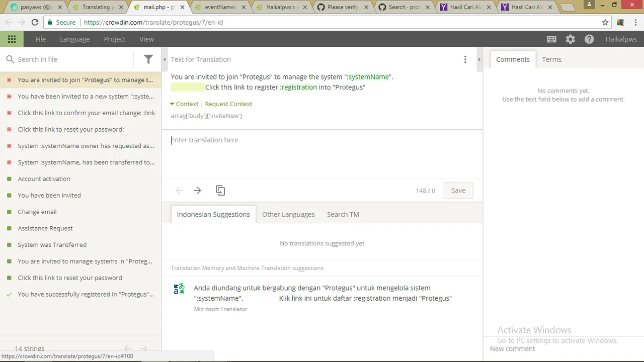This screenshot has height=362, width=644.
Task: Go to next page arrow beside 14 strings
Action: tap(144, 348)
